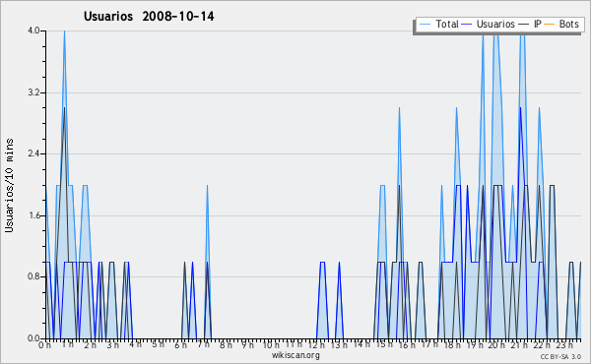Screen dimensions: 591x364
Task: Click the '9 h' x-axis tick label
Action: (247, 345)
